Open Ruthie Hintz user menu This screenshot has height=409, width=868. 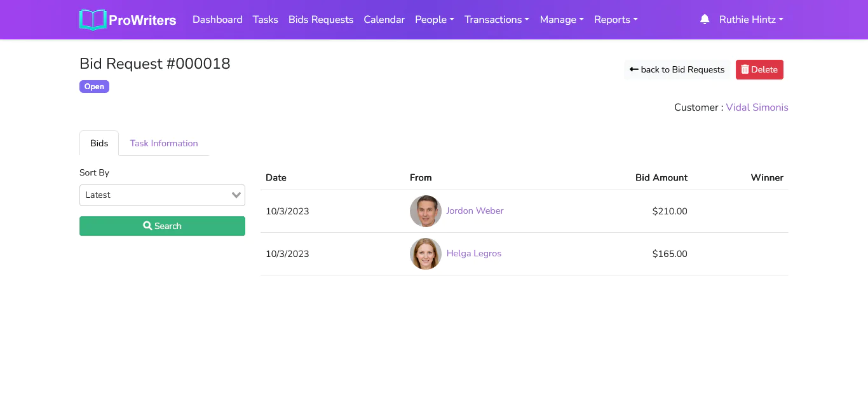(750, 20)
